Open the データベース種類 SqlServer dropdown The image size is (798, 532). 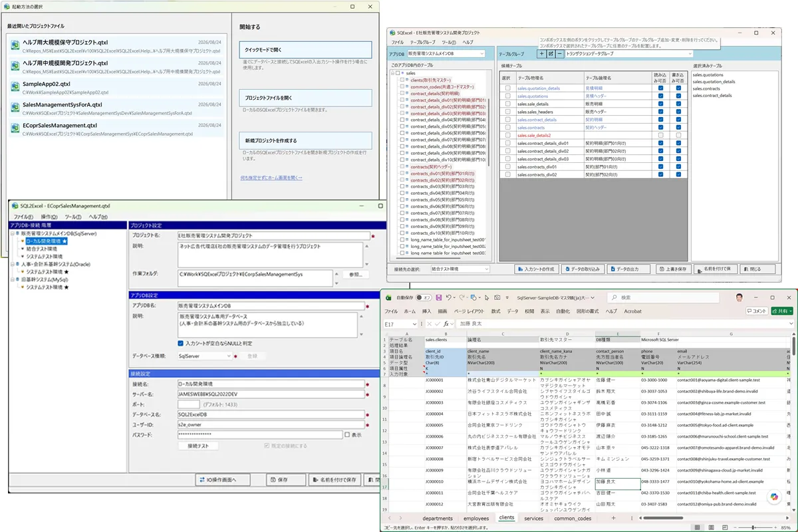[205, 356]
